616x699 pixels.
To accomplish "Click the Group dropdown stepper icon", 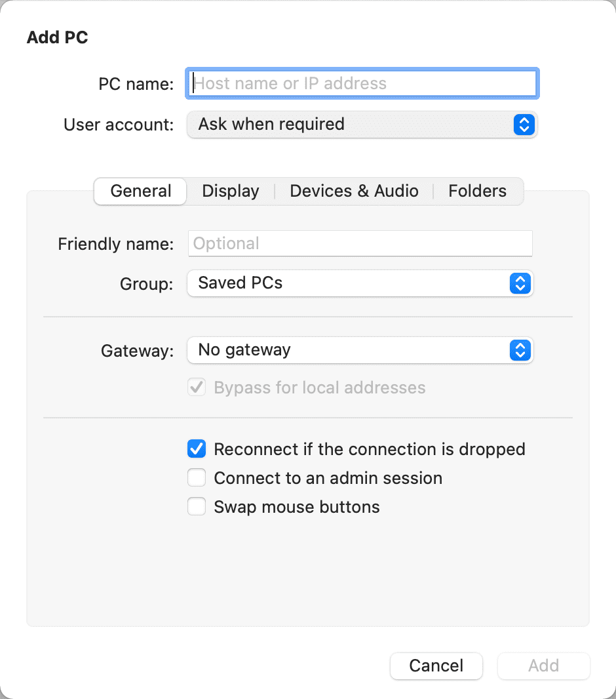I will point(520,283).
